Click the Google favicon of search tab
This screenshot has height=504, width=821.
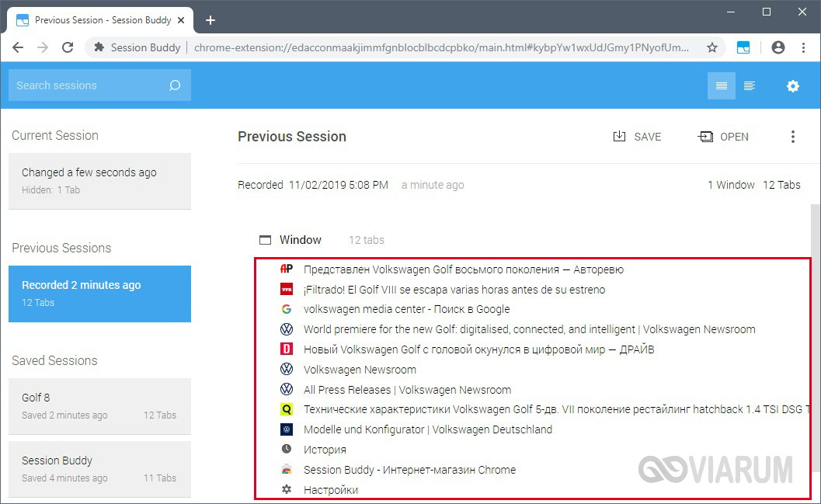[x=287, y=309]
